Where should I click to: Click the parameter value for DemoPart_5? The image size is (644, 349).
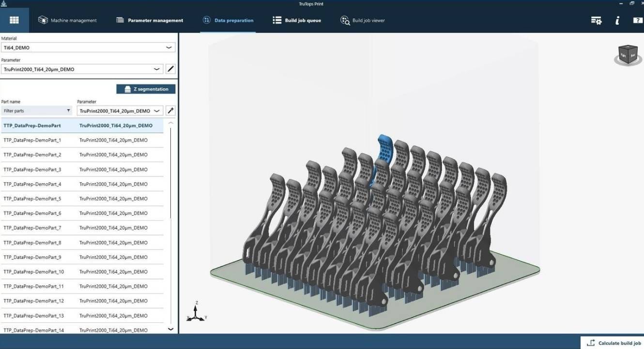(x=113, y=199)
